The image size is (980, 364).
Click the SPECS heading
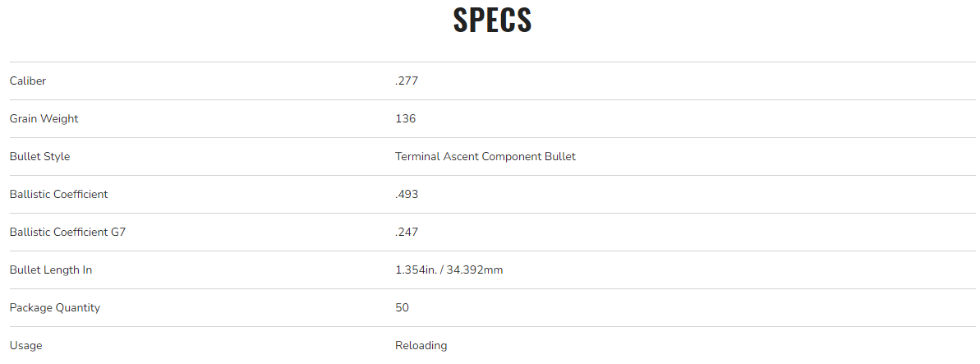pyautogui.click(x=492, y=21)
